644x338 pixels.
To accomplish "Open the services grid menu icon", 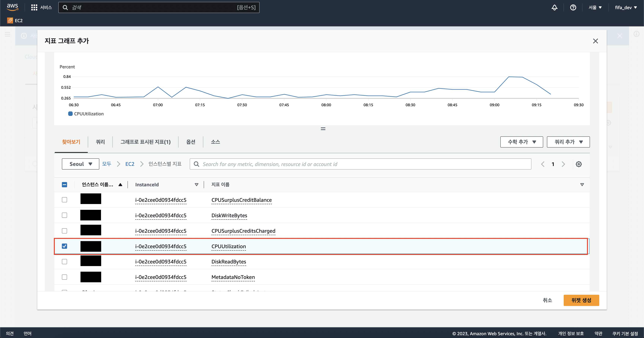I will (34, 7).
